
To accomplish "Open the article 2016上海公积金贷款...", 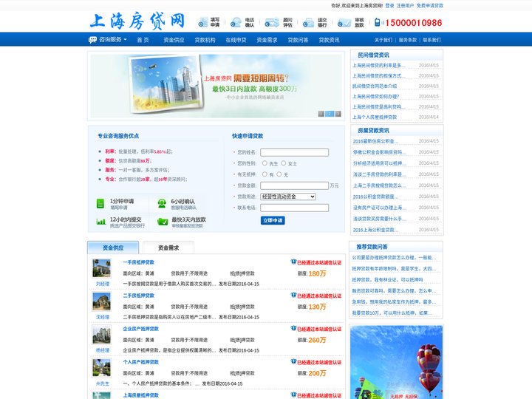I will [x=375, y=230].
